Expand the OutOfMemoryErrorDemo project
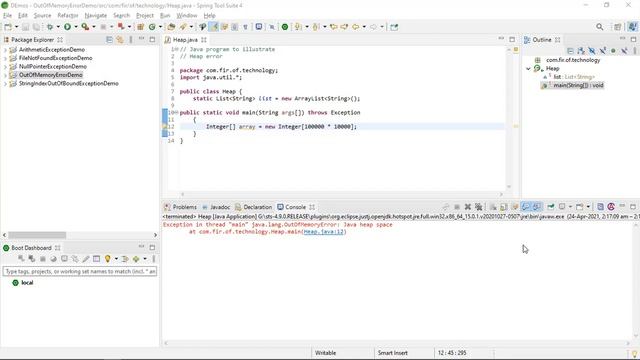 pyautogui.click(x=5, y=75)
